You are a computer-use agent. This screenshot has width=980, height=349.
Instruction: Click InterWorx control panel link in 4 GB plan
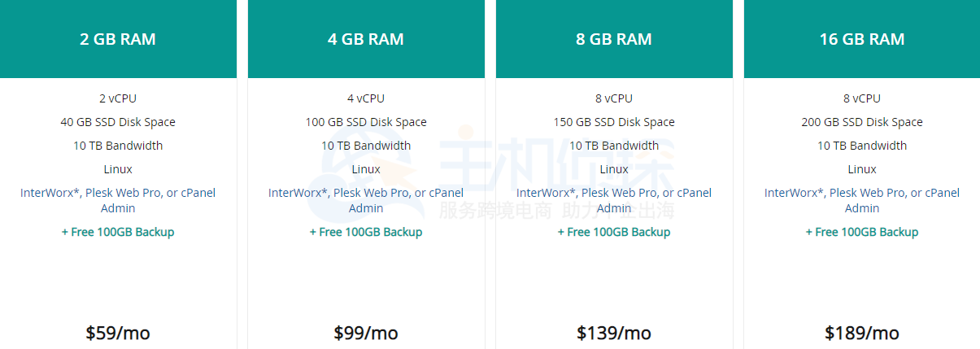pyautogui.click(x=296, y=193)
